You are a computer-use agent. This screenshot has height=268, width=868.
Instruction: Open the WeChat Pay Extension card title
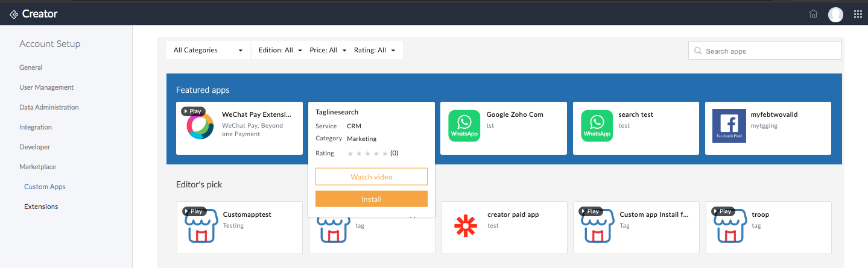point(256,114)
